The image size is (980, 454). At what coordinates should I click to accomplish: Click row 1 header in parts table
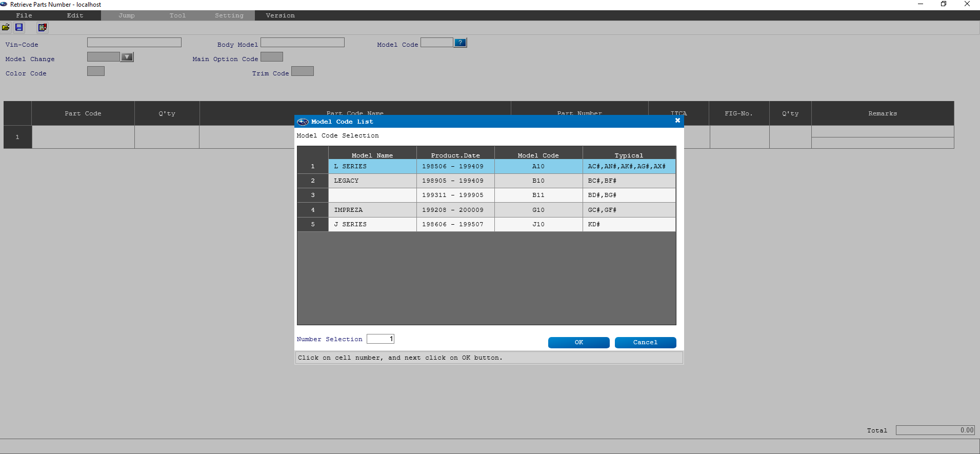(x=17, y=137)
